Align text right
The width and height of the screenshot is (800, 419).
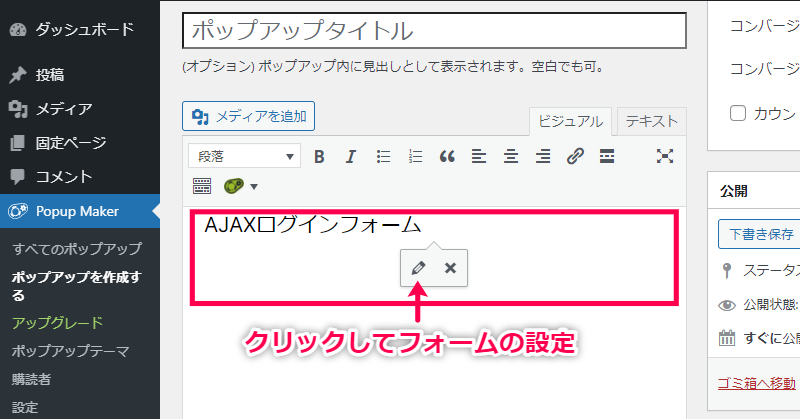[543, 156]
